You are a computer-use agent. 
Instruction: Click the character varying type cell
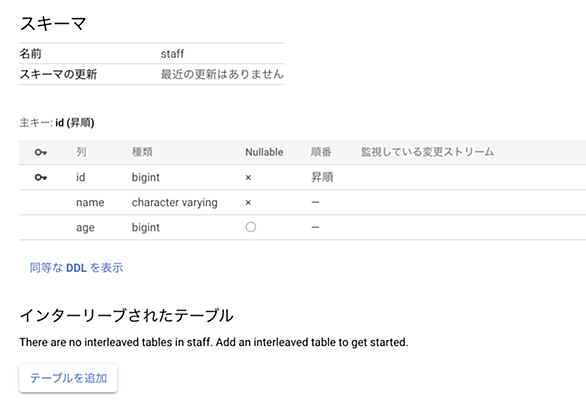[x=175, y=203]
